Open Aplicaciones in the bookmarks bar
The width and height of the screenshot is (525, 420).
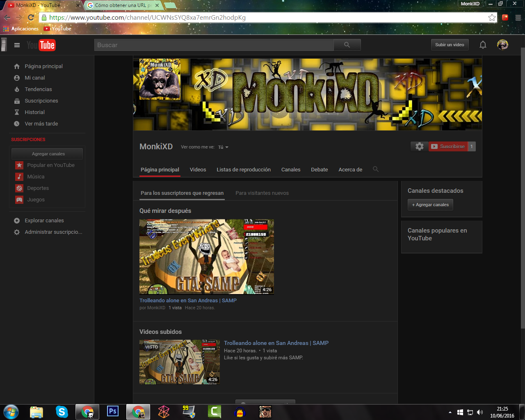21,29
